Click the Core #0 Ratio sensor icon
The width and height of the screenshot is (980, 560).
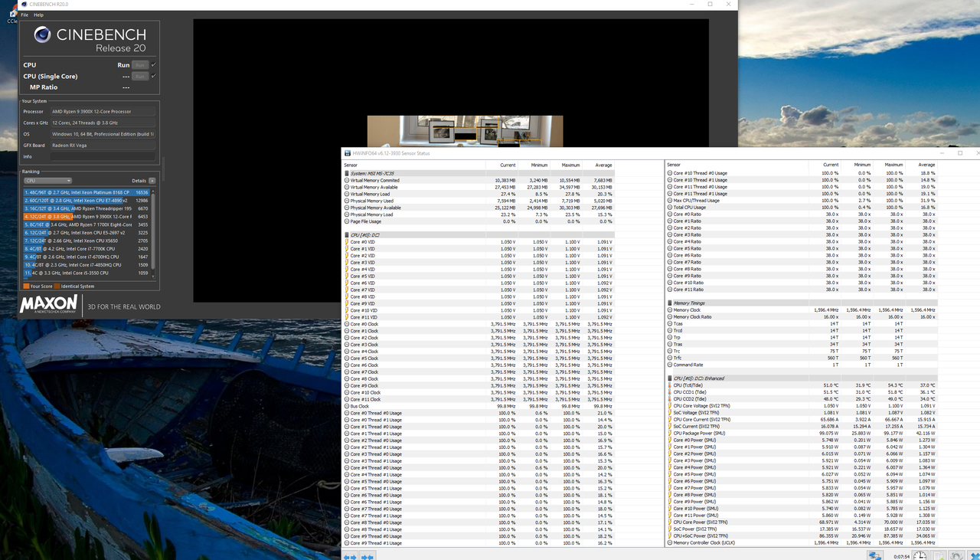click(x=670, y=215)
